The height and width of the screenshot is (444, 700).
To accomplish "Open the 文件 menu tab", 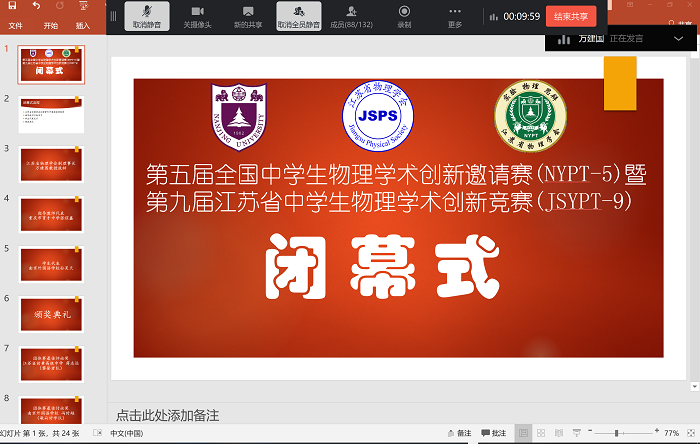I will (15, 26).
